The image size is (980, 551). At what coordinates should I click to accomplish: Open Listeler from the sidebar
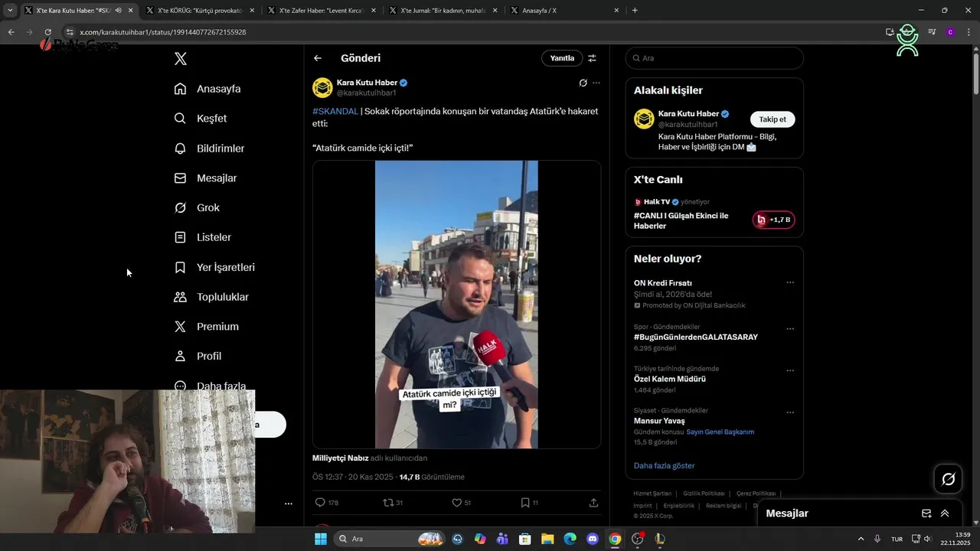click(202, 238)
